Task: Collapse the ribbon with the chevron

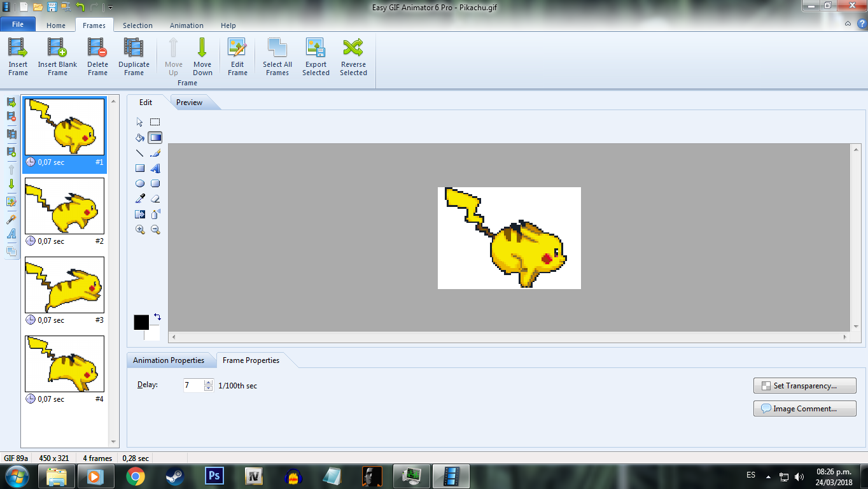Action: coord(848,24)
